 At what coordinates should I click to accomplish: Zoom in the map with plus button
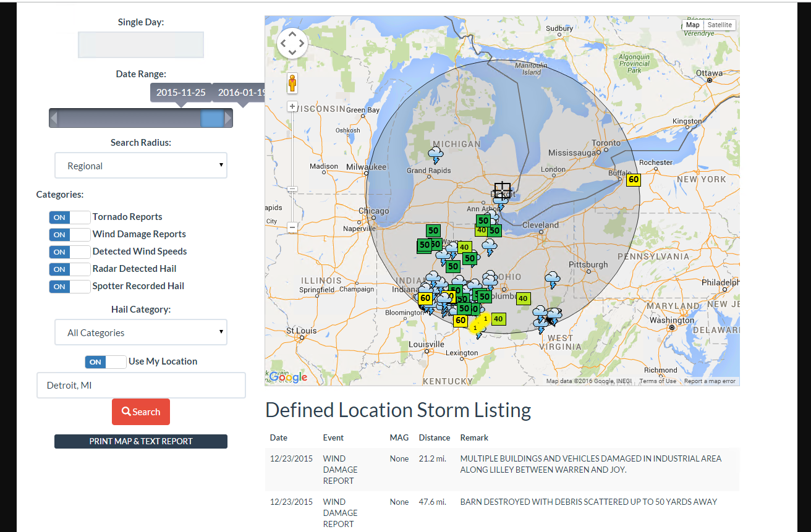click(292, 106)
